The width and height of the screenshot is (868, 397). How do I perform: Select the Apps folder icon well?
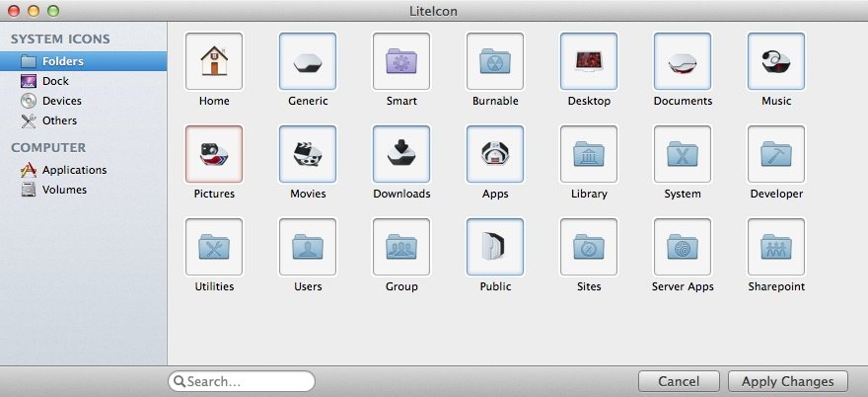[x=495, y=154]
